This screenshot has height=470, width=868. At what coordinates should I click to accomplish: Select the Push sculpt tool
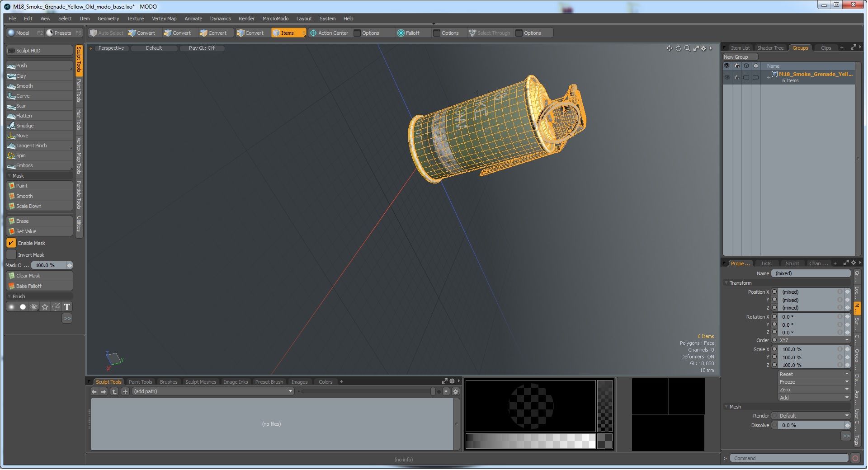[x=39, y=66]
